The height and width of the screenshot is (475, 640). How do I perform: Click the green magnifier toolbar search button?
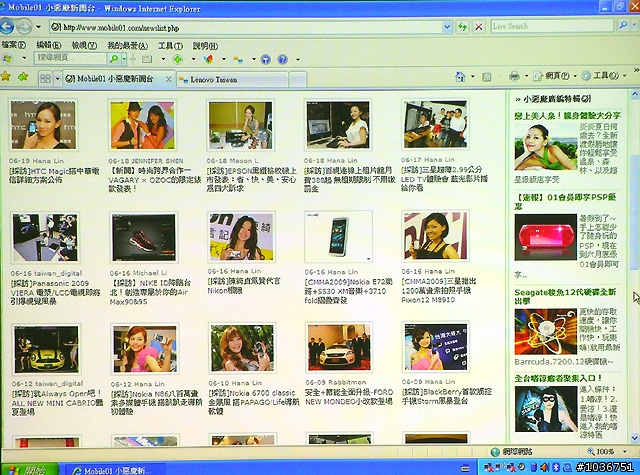click(113, 59)
